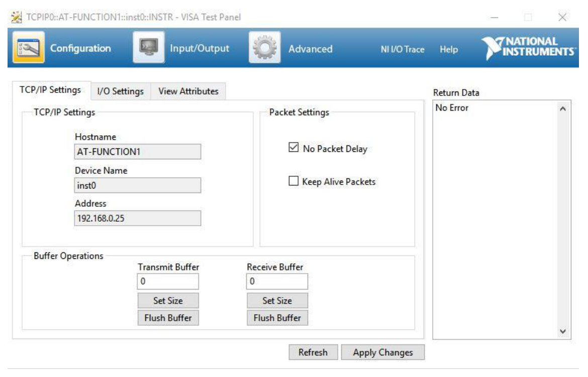Click the Refresh button
Screen dimensions: 588x377
tap(313, 352)
